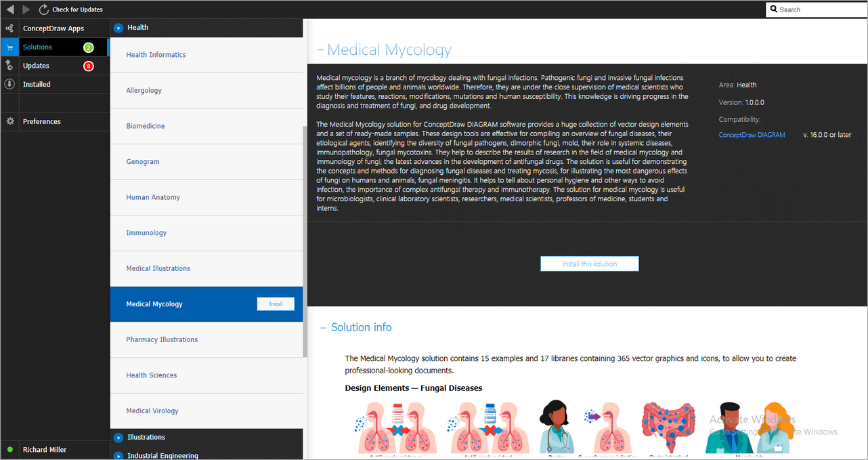Screen dimensions: 868x460
Task: Open Preferences
Action: (54, 121)
